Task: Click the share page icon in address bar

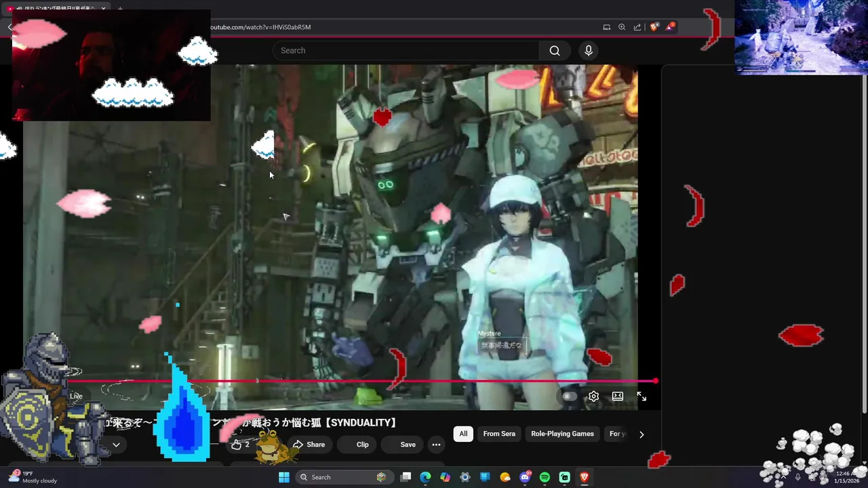Action: 637,27
